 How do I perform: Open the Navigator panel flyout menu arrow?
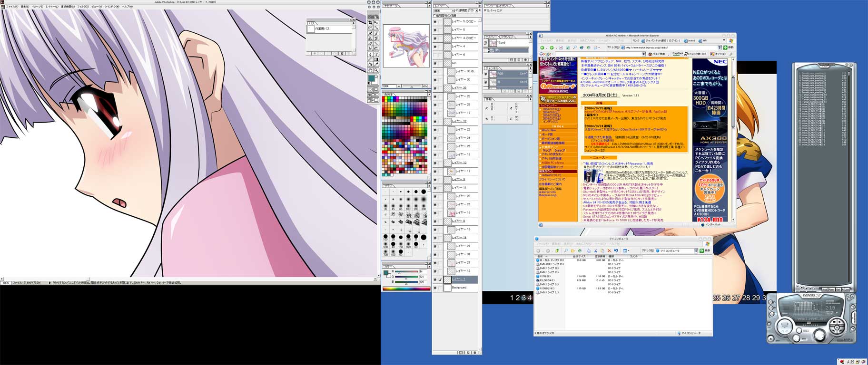click(429, 6)
